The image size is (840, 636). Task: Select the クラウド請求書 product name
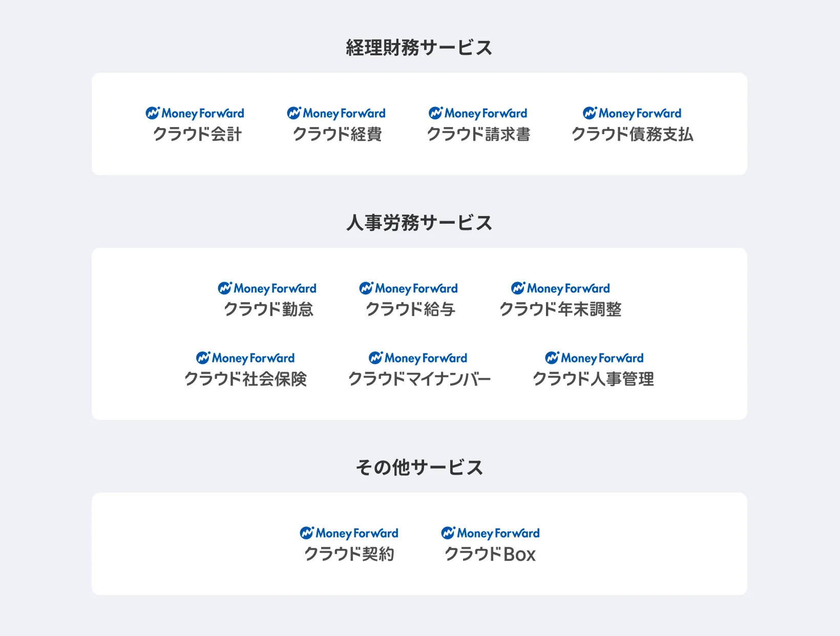pyautogui.click(x=478, y=134)
